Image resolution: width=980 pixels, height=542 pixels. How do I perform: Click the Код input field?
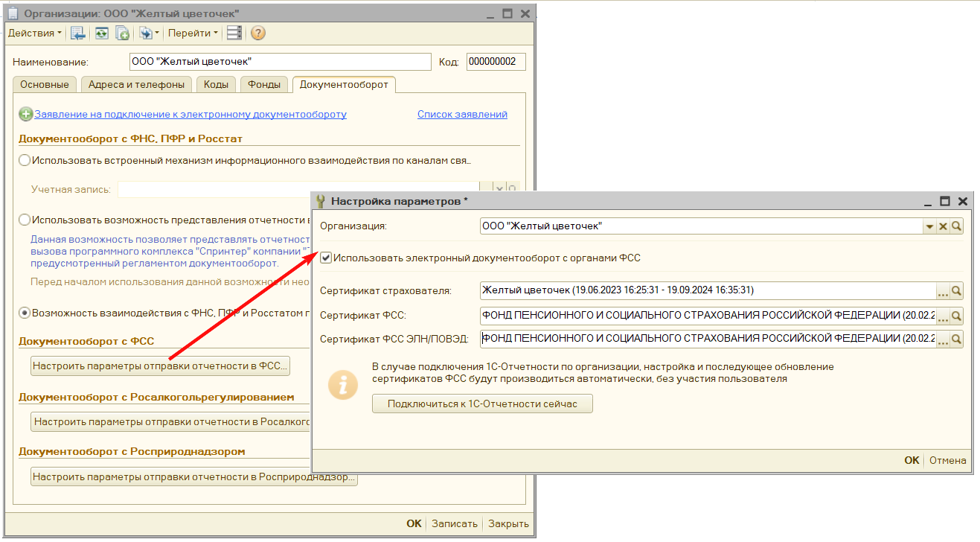[496, 62]
